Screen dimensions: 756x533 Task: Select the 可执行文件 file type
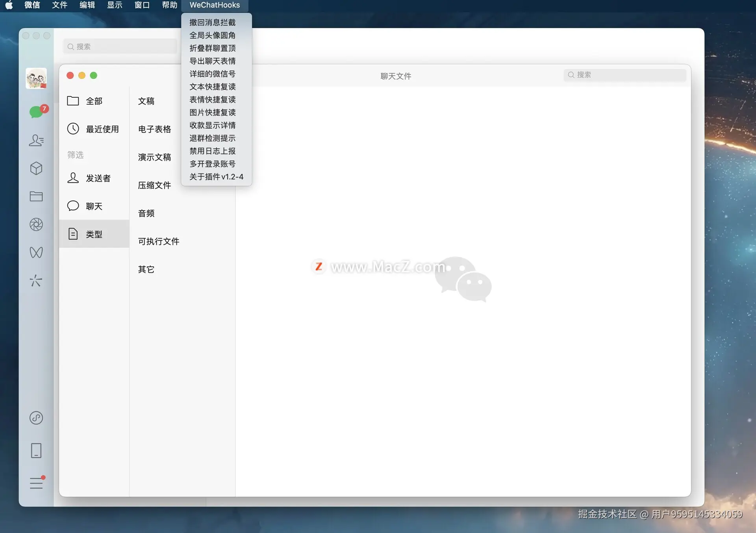click(x=158, y=241)
